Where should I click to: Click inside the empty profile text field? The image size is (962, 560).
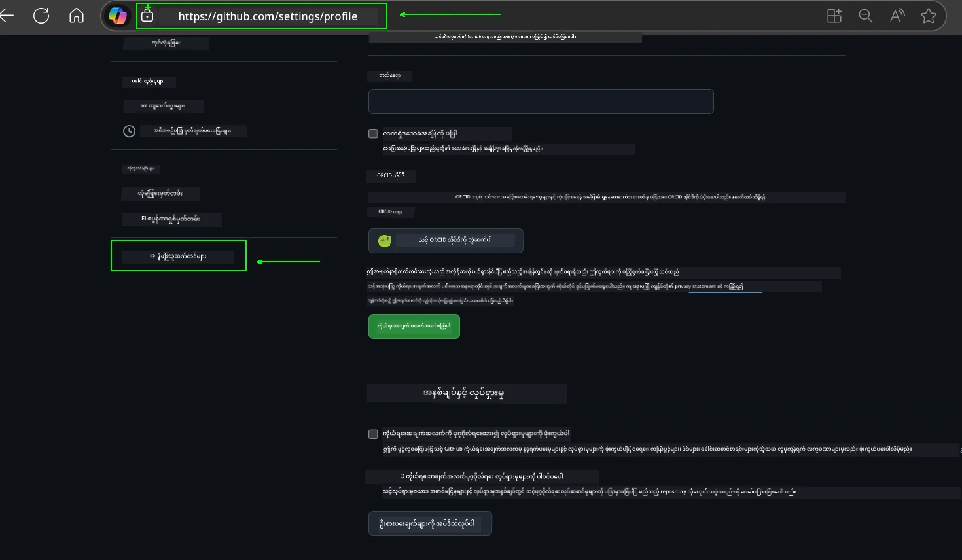(x=541, y=101)
